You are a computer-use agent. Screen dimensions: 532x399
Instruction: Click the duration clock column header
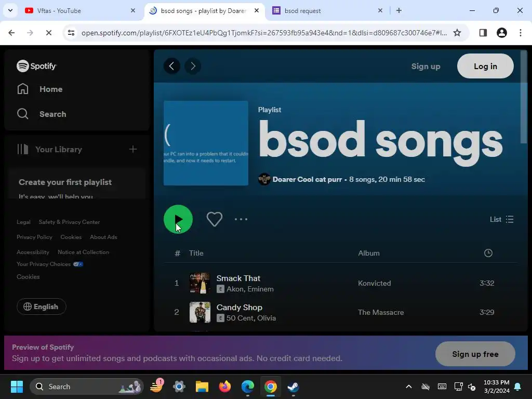coord(488,253)
